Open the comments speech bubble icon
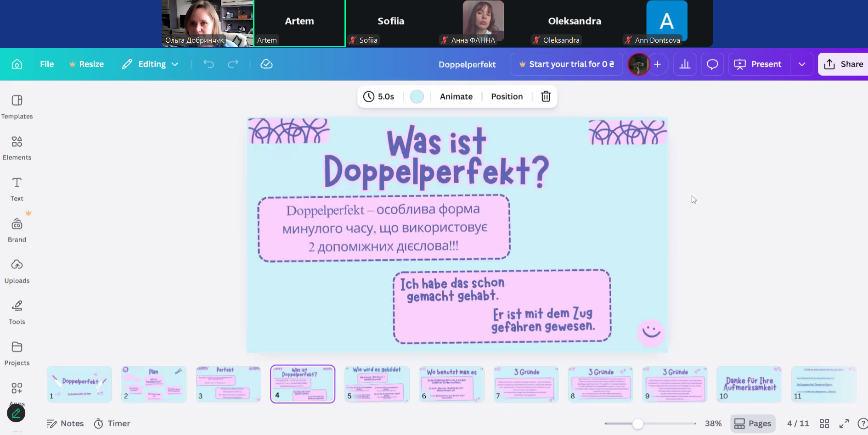Image resolution: width=868 pixels, height=435 pixels. click(712, 64)
